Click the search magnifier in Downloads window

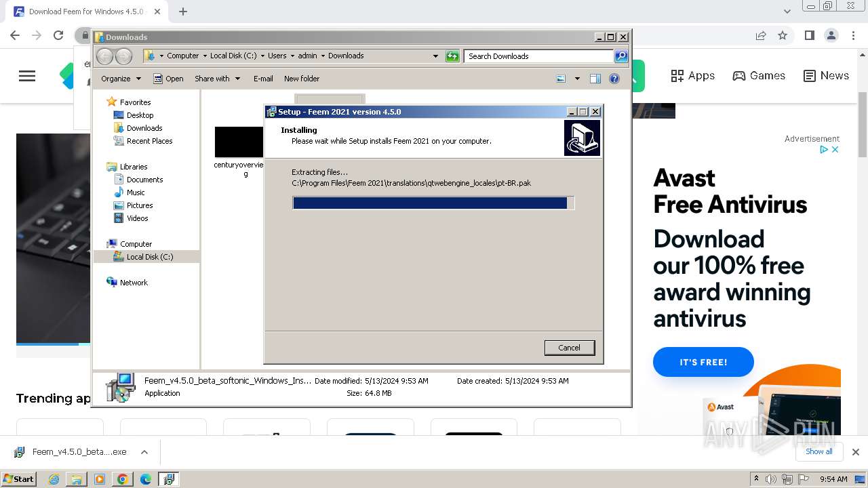[620, 56]
